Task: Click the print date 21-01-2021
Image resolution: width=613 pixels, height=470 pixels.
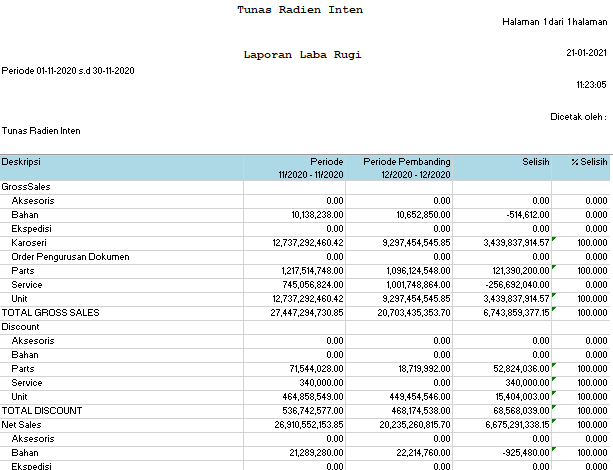Action: [586, 53]
